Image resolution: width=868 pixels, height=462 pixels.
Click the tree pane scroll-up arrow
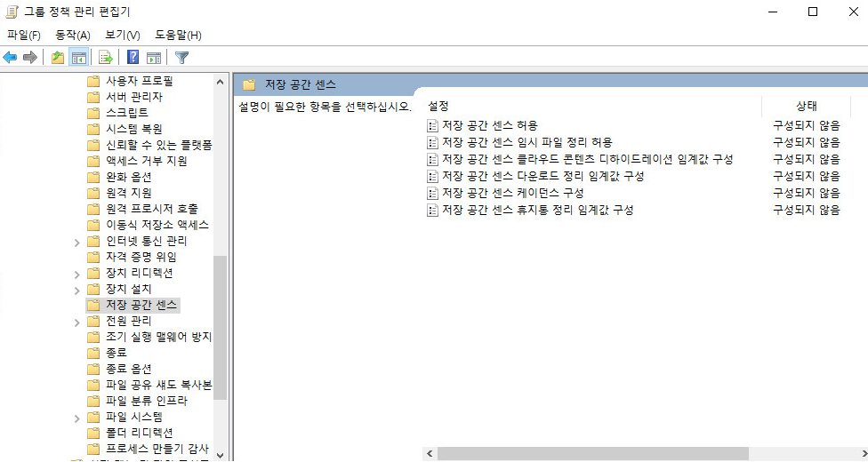(x=221, y=82)
